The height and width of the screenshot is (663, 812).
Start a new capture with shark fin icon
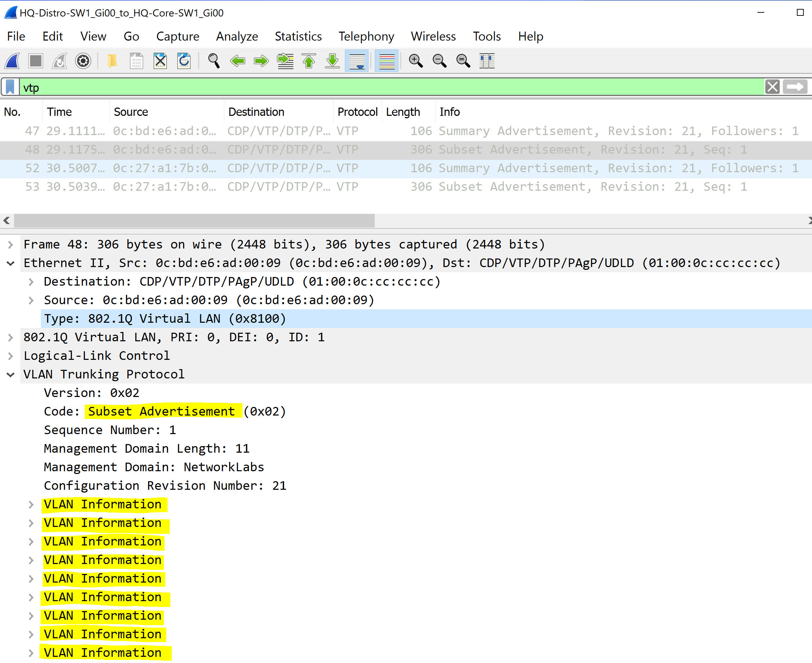coord(12,61)
